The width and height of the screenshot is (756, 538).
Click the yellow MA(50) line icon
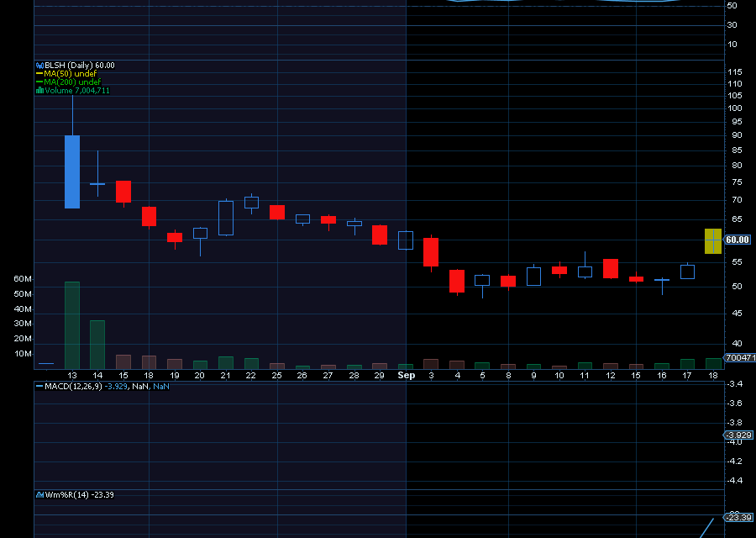coord(39,74)
